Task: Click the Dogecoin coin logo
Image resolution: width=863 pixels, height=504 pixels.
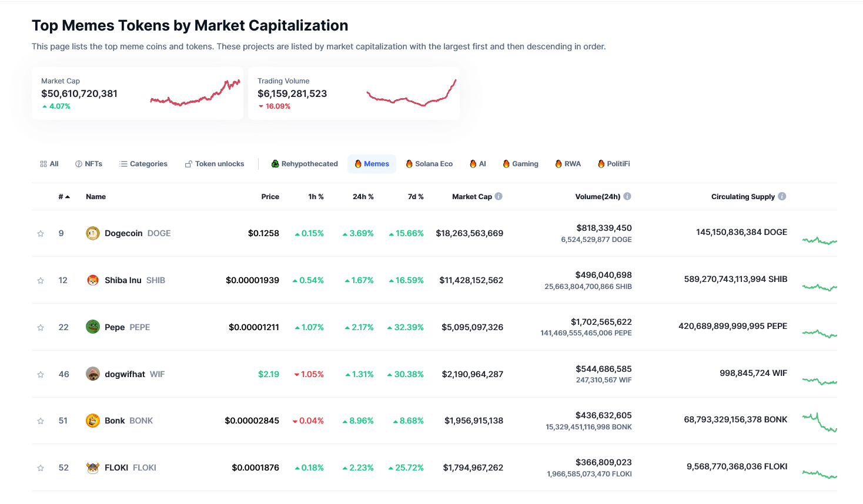Action: [93, 233]
